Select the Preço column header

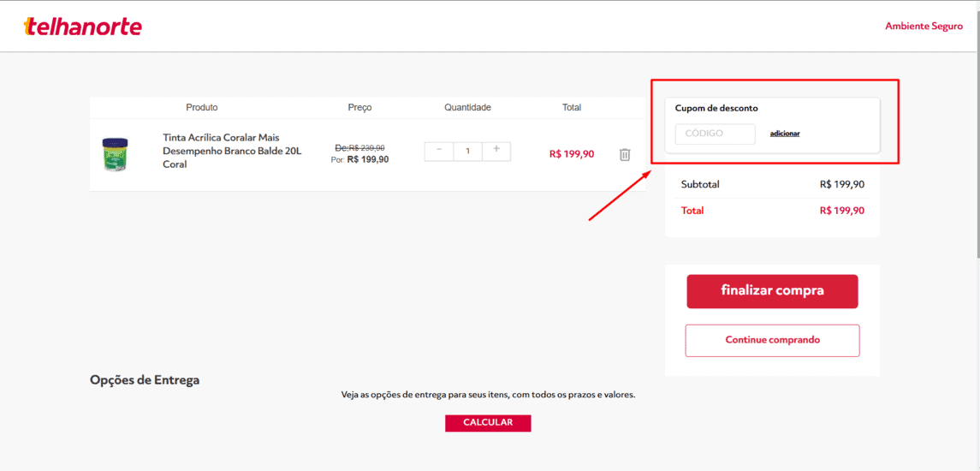[360, 108]
